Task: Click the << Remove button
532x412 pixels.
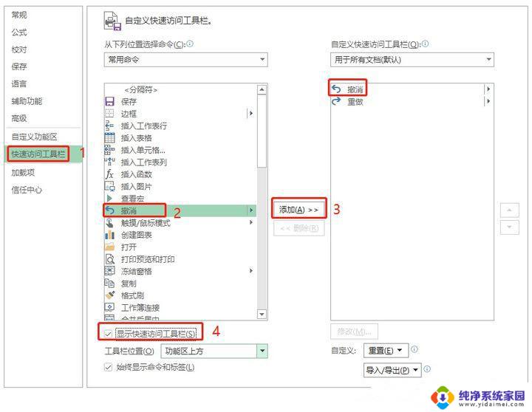Action: [299, 228]
